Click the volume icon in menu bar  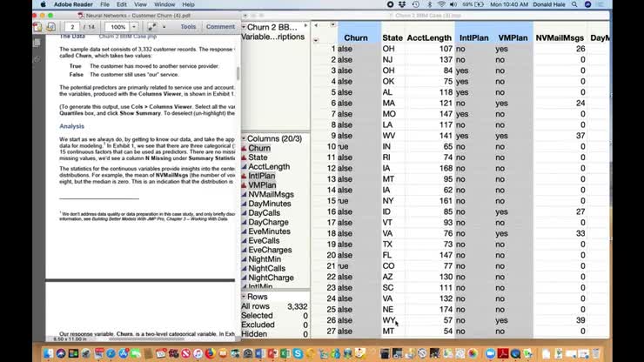(453, 4)
